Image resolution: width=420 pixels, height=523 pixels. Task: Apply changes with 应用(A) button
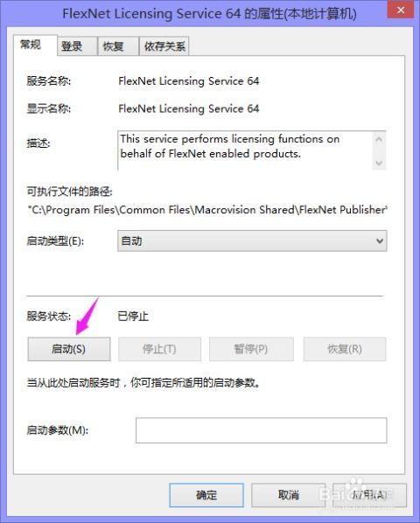tap(369, 495)
